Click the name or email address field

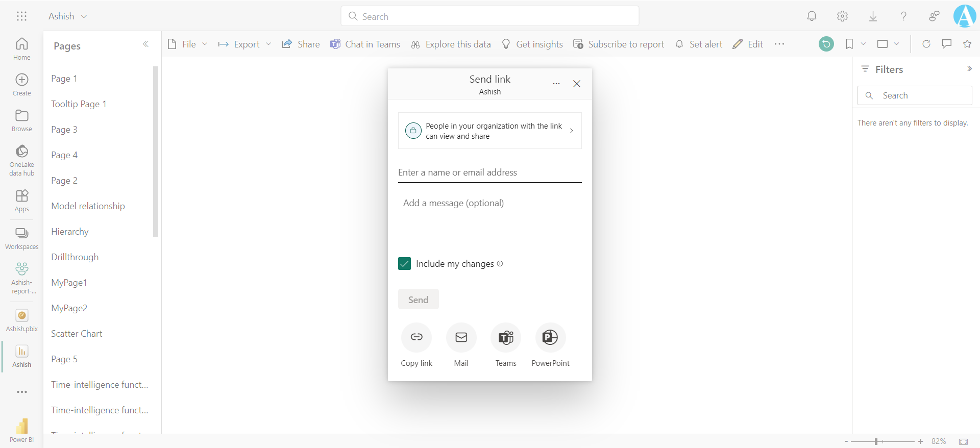point(489,172)
